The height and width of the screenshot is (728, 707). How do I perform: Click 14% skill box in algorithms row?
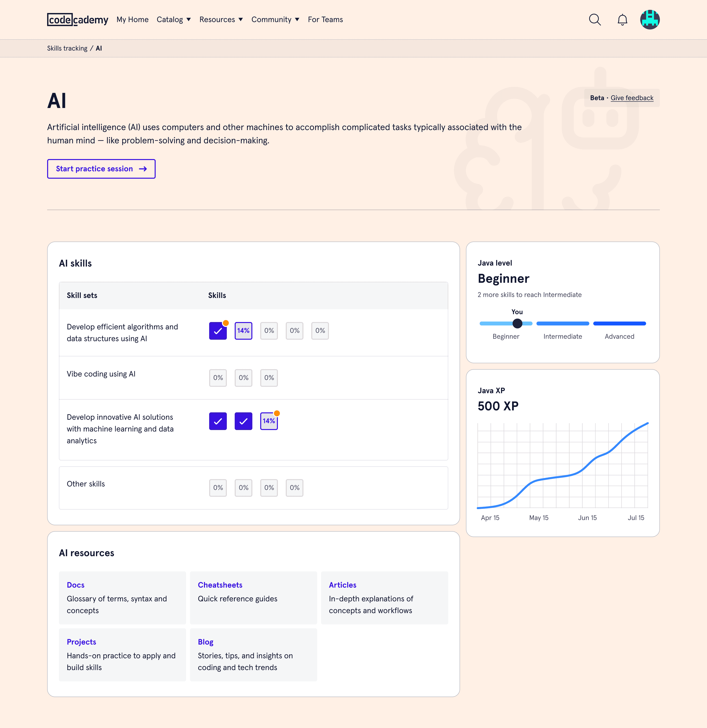click(x=243, y=331)
